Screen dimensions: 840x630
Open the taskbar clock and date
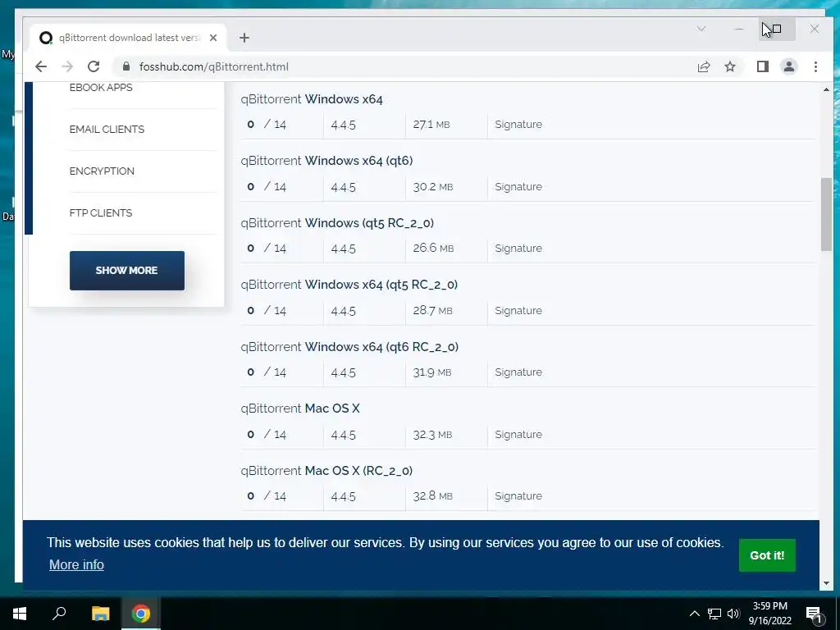click(769, 614)
